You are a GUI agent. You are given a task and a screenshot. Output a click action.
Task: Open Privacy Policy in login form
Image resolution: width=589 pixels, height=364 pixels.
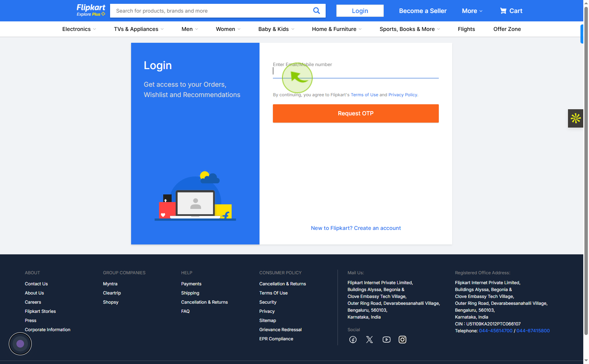pyautogui.click(x=403, y=95)
